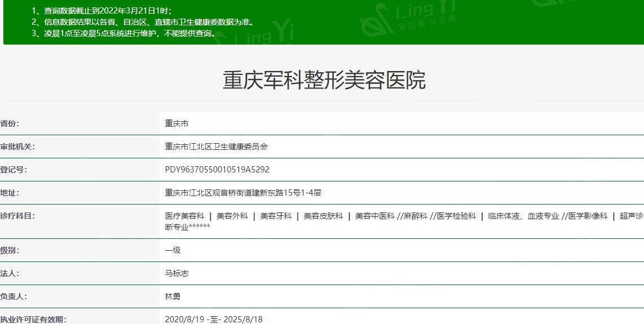Click validity period 2020/8/19 -至- 2025/8/18
This screenshot has width=644, height=324.
[214, 319]
